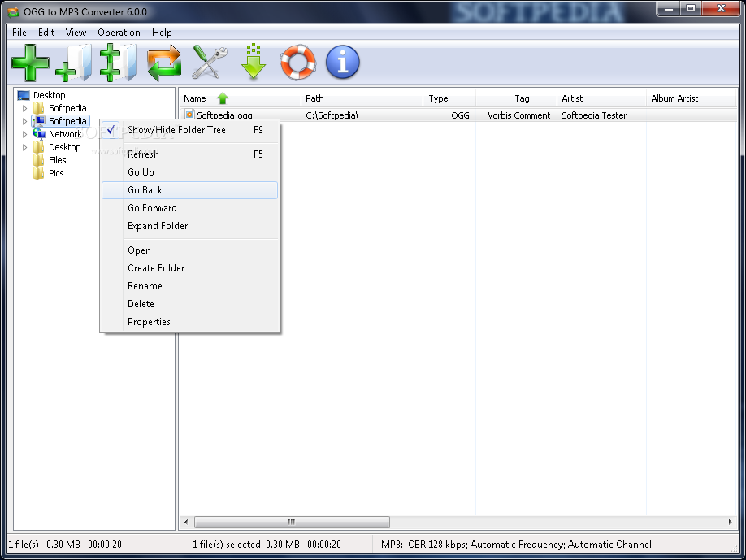The height and width of the screenshot is (560, 746).
Task: Select Go Back in context menu
Action: [x=189, y=190]
